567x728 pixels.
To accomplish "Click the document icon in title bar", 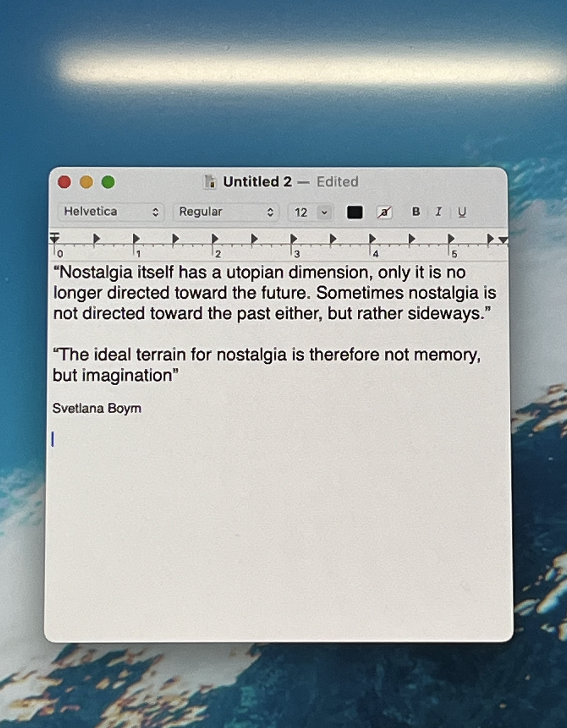I will click(x=210, y=182).
